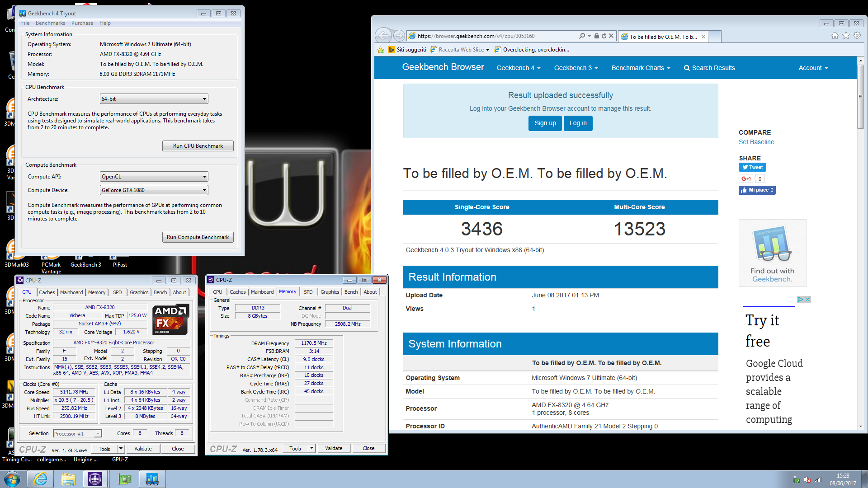Click the stop loading X in address bar

[x=611, y=36]
